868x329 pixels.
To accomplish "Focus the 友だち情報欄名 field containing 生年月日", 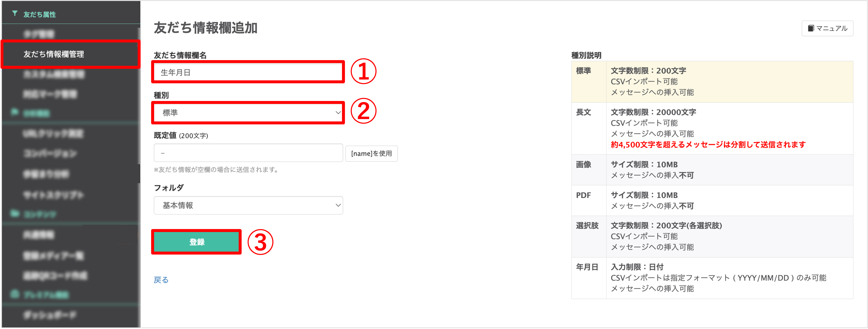I will (x=248, y=72).
